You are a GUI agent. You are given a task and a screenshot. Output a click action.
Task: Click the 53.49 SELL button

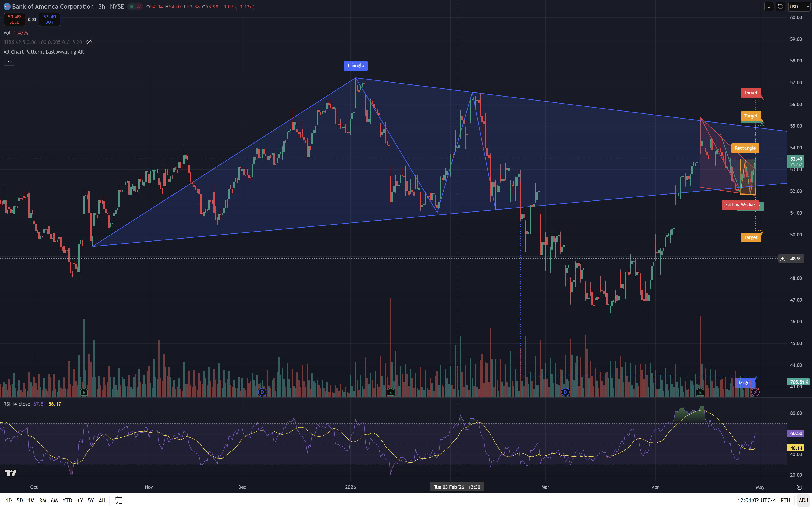pyautogui.click(x=14, y=19)
